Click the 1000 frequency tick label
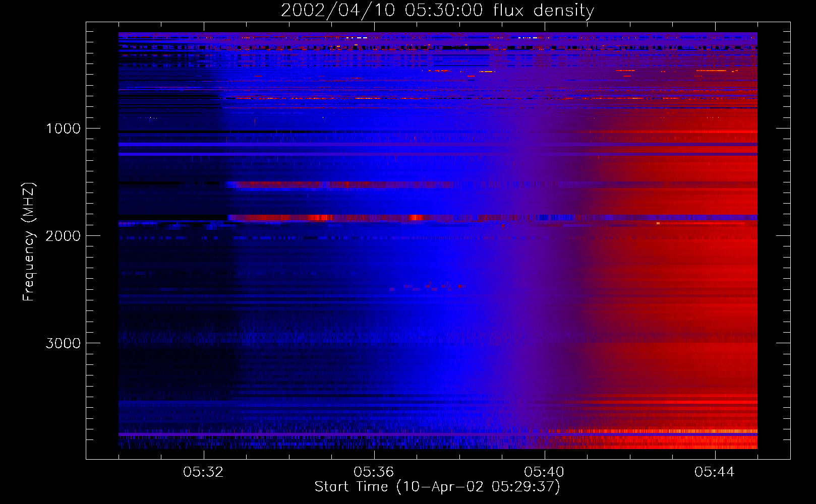The width and height of the screenshot is (816, 504). coord(63,129)
